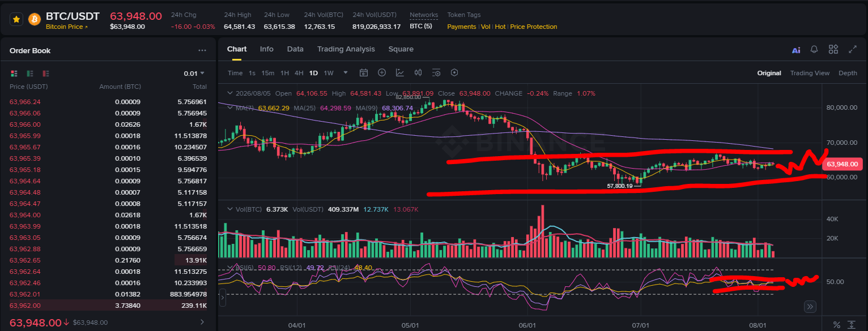Switch to Depth chart view

tap(848, 73)
